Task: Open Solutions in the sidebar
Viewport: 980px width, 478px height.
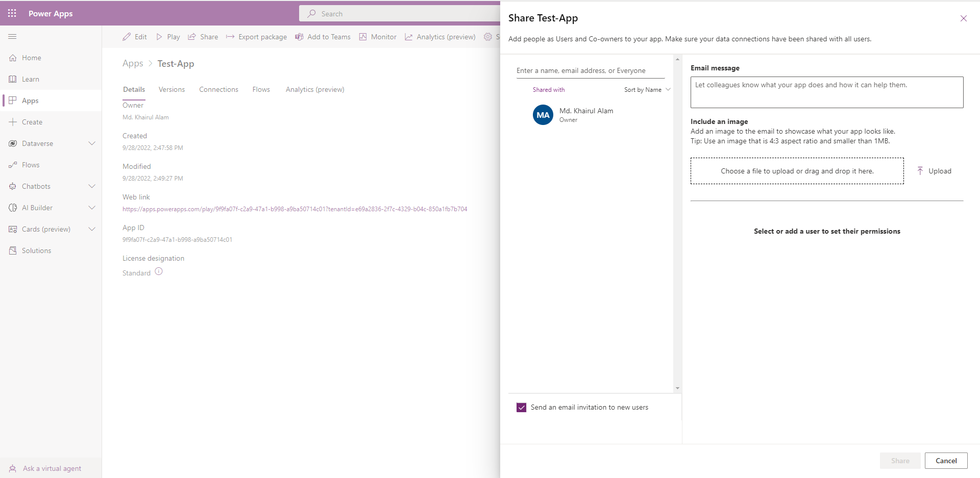Action: click(36, 250)
